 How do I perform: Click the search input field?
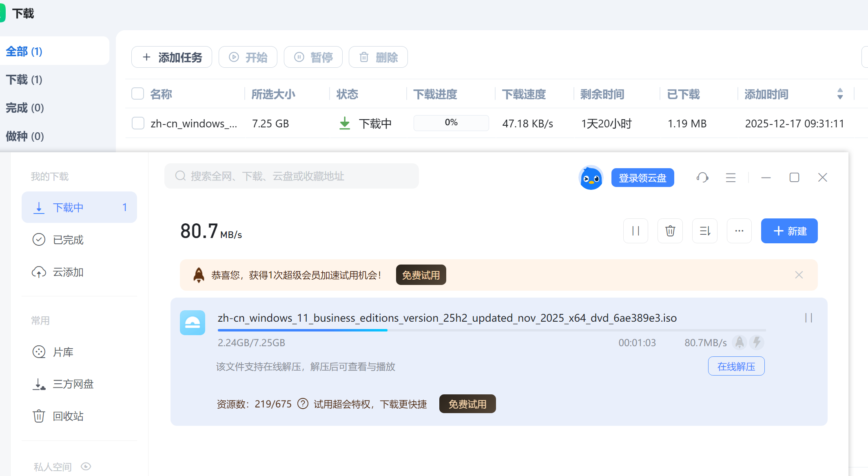pos(291,176)
